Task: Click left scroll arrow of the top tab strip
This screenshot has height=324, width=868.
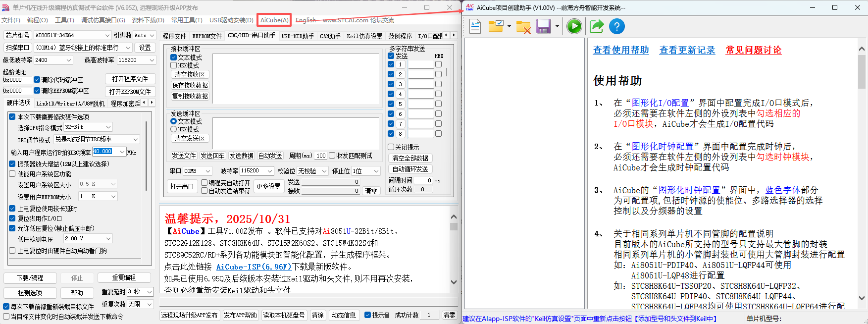Action: 446,35
